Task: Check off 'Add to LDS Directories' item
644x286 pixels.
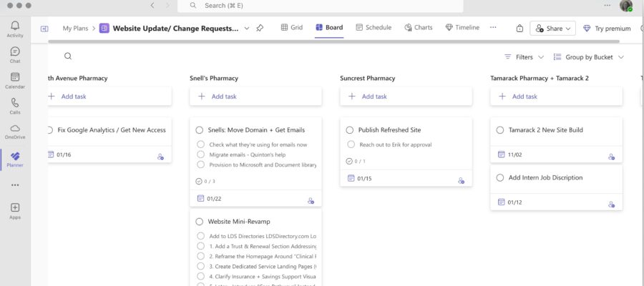Action: pos(200,236)
